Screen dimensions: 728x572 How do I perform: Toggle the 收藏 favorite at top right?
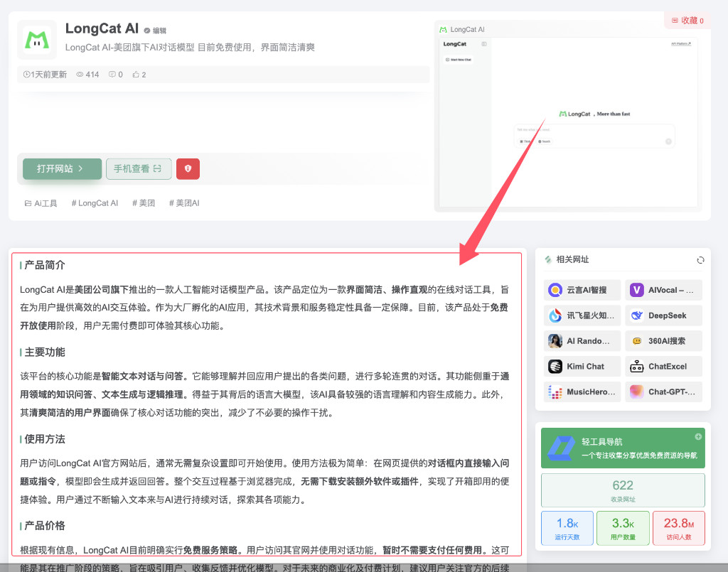pyautogui.click(x=686, y=21)
